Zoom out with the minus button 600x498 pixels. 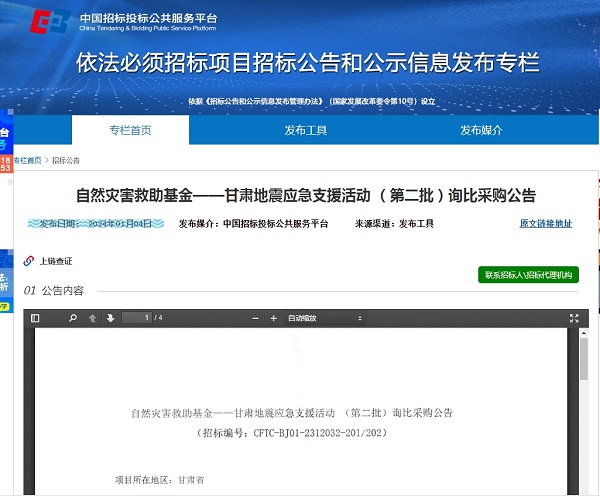click(x=254, y=318)
